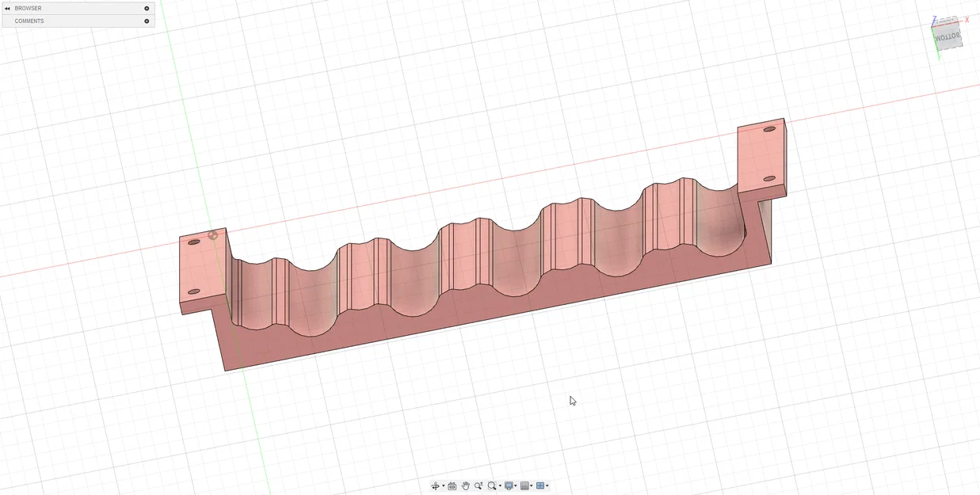Click the Zoom Window fit icon
Viewport: 980px width, 495px height.
click(492, 485)
